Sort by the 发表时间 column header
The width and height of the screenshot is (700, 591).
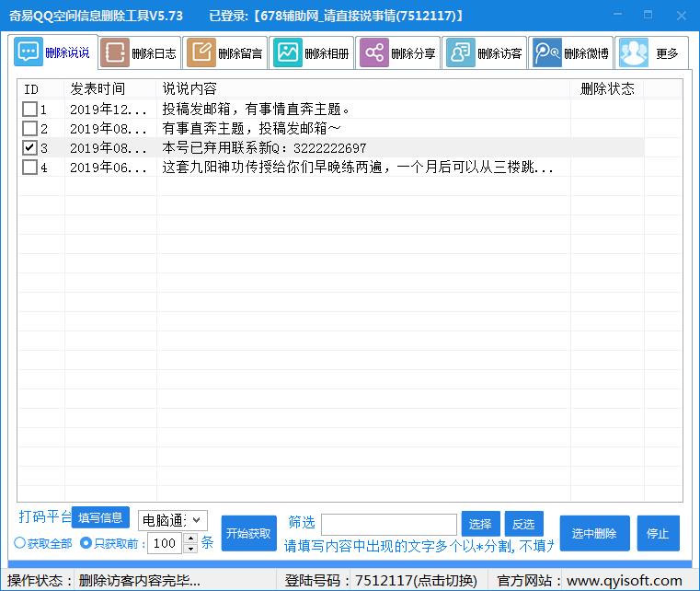pyautogui.click(x=110, y=89)
